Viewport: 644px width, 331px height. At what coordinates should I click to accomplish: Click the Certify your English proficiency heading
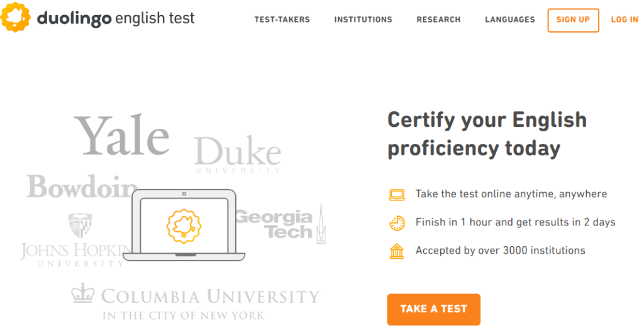[487, 134]
